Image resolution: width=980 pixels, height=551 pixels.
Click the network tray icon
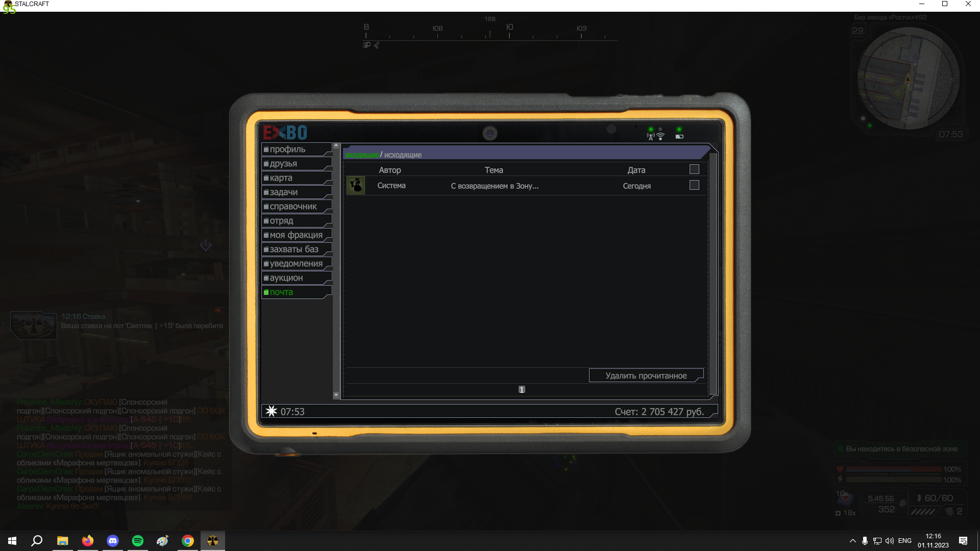[x=877, y=541]
